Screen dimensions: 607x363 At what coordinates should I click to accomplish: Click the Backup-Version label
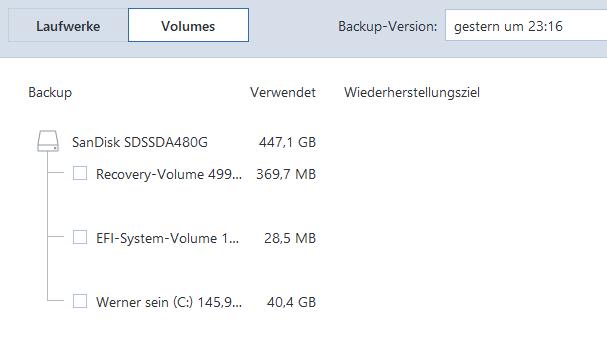point(388,26)
